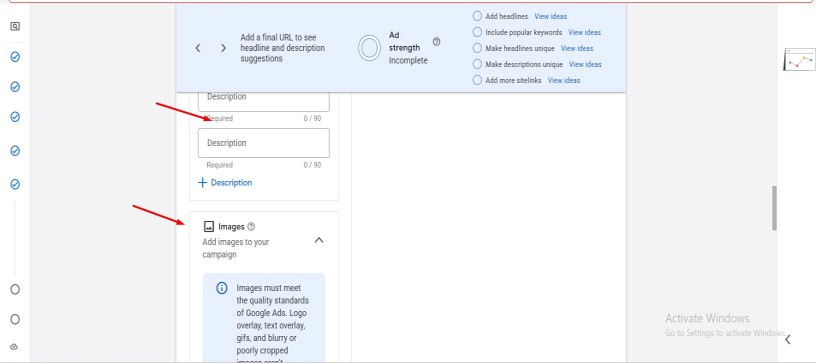Click the 'Add a final URL' suggestion text
This screenshot has height=363, width=816.
click(283, 48)
